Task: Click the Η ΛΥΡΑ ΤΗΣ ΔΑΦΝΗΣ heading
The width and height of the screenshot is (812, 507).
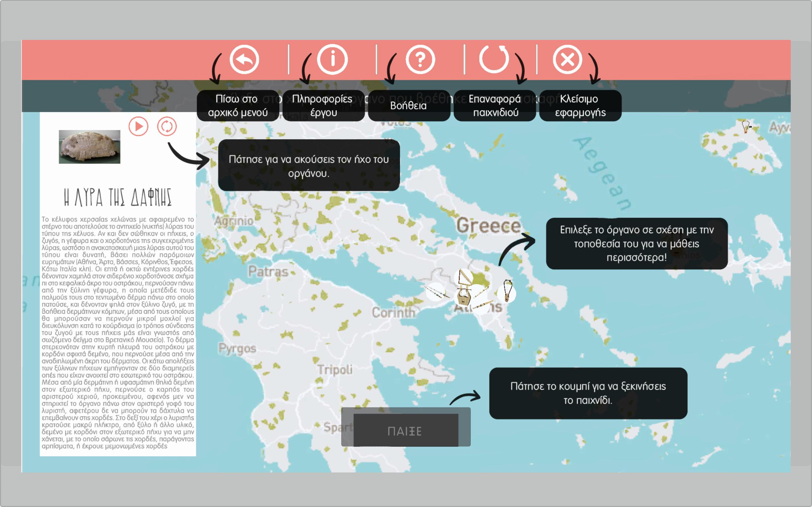Action: (x=117, y=197)
